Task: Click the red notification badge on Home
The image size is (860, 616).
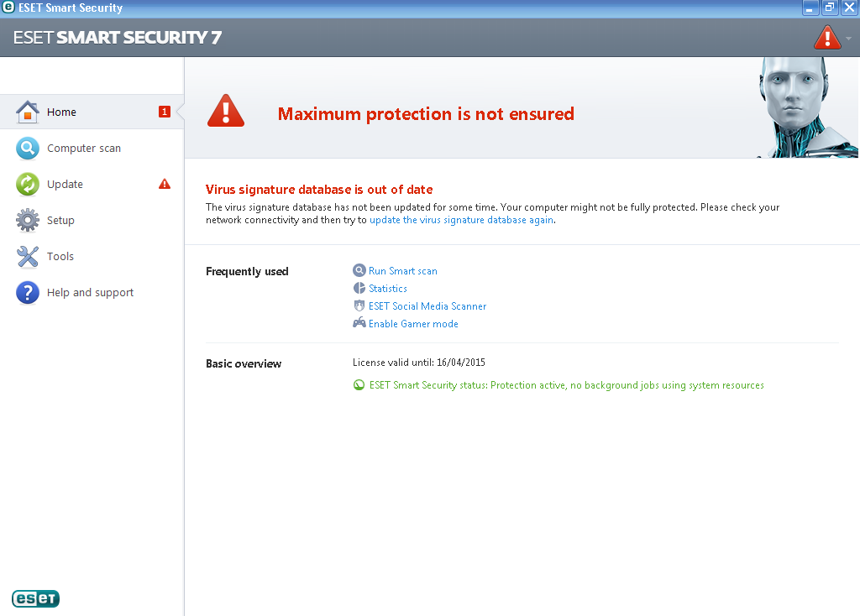Action: click(165, 112)
